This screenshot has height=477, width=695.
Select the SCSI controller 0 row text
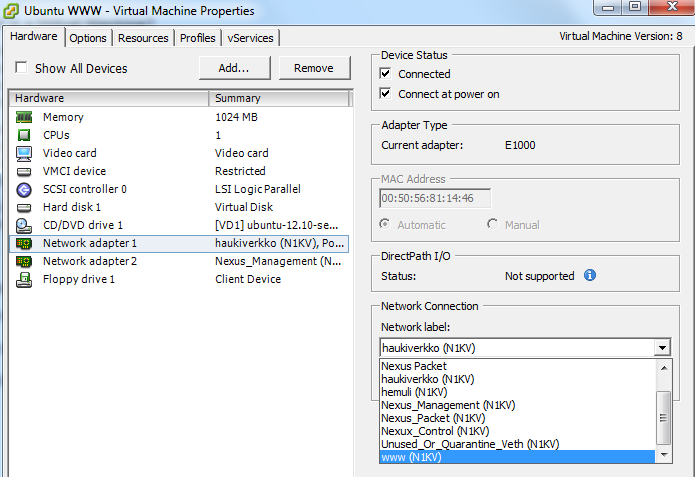85,189
